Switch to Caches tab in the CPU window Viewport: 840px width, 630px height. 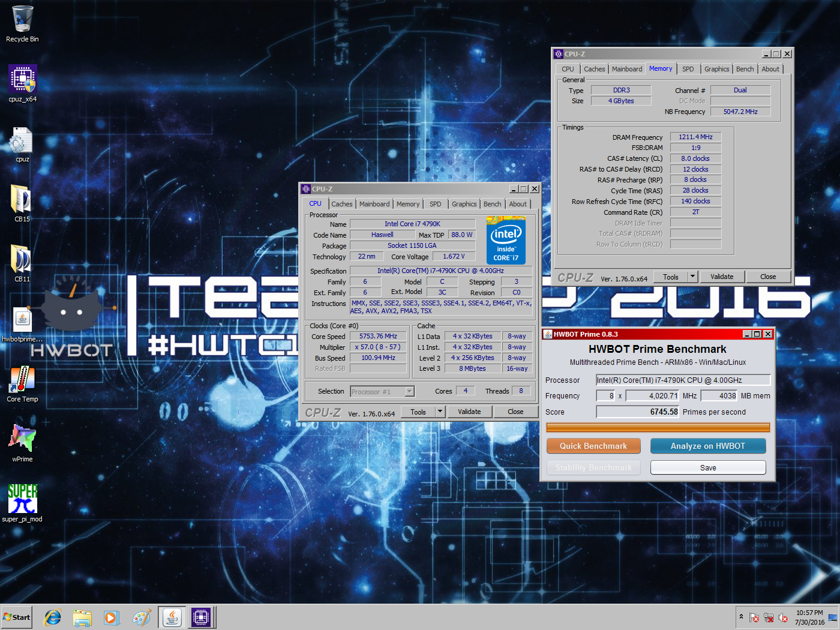342,204
